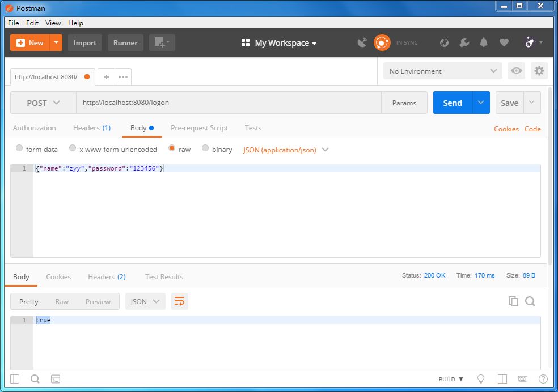
Task: Switch to Test Results tab
Action: point(164,277)
